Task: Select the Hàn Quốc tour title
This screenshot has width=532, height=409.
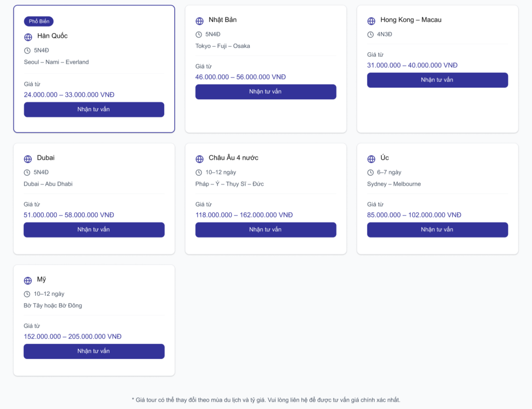Action: coord(52,36)
